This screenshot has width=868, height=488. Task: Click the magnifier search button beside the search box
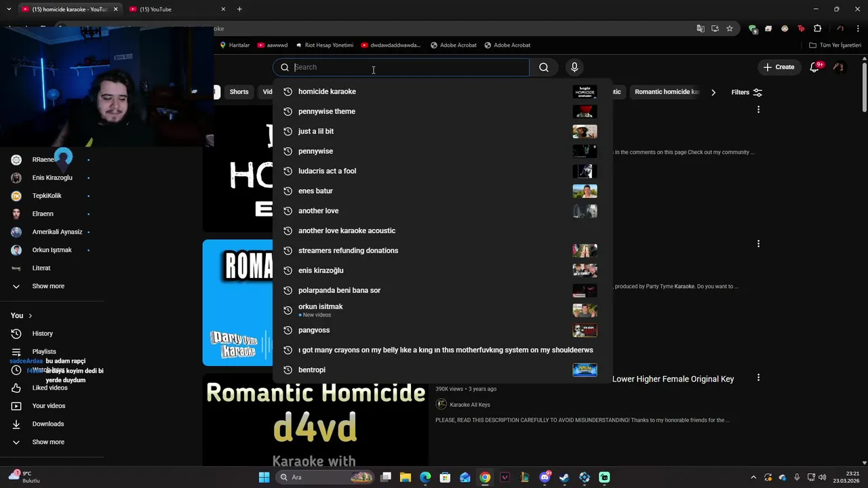coord(543,67)
